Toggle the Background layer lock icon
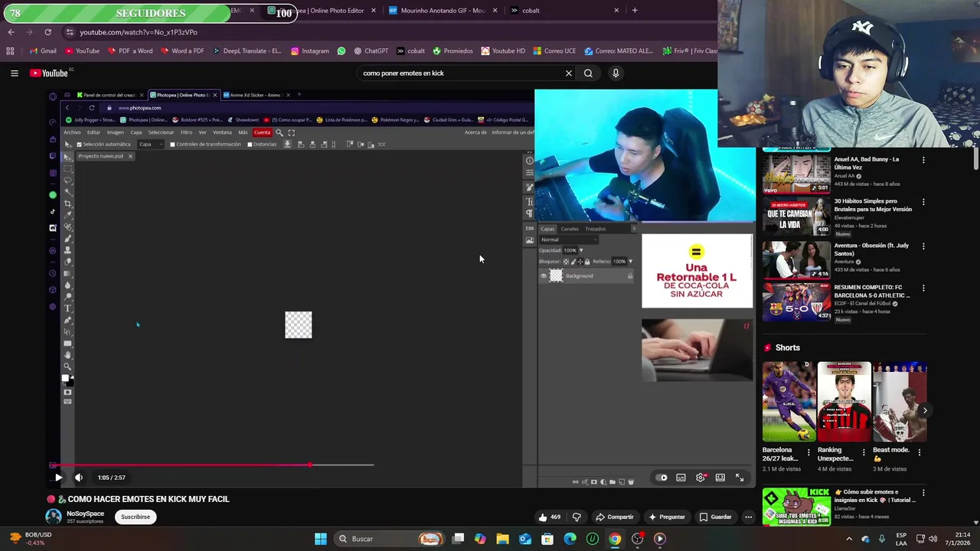The height and width of the screenshot is (551, 980). (630, 275)
